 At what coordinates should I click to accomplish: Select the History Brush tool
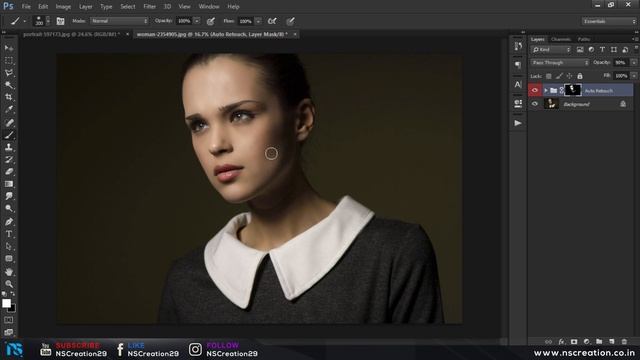pyautogui.click(x=9, y=160)
